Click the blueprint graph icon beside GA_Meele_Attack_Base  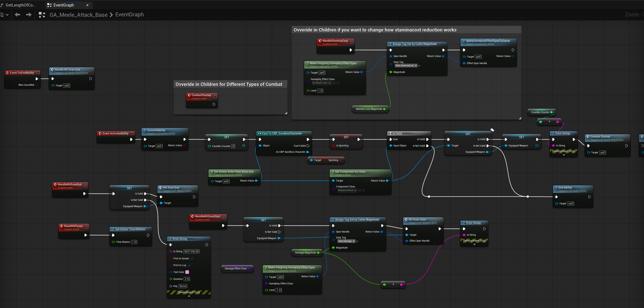point(42,15)
